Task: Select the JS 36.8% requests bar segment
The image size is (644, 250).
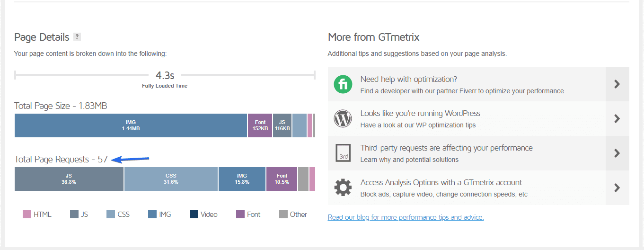Action: (69, 179)
